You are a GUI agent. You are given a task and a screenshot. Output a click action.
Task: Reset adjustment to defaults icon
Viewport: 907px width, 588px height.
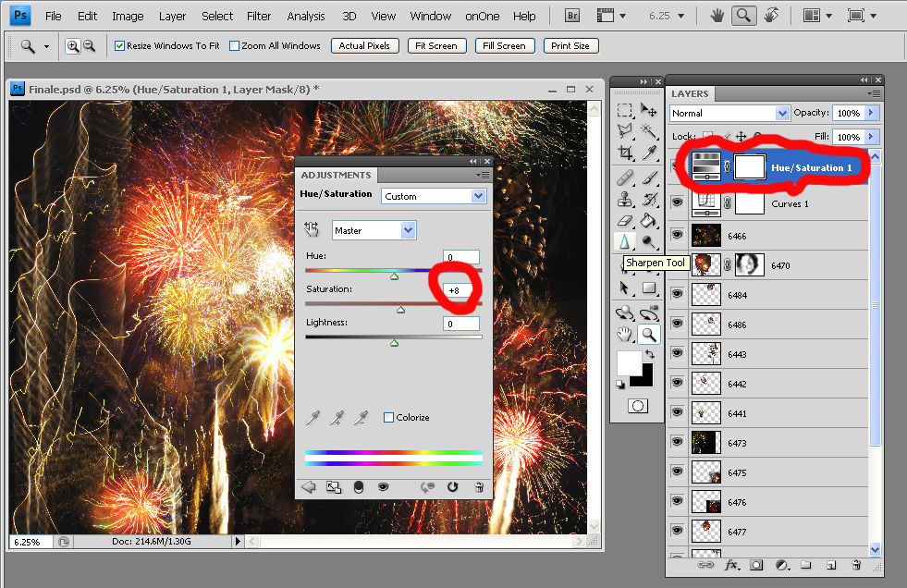453,486
